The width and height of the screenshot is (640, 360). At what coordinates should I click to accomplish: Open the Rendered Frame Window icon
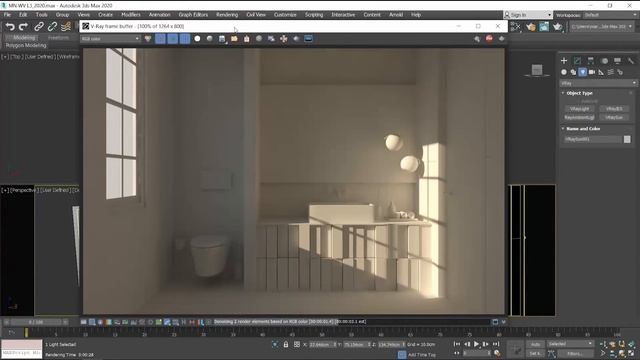pos(544,27)
